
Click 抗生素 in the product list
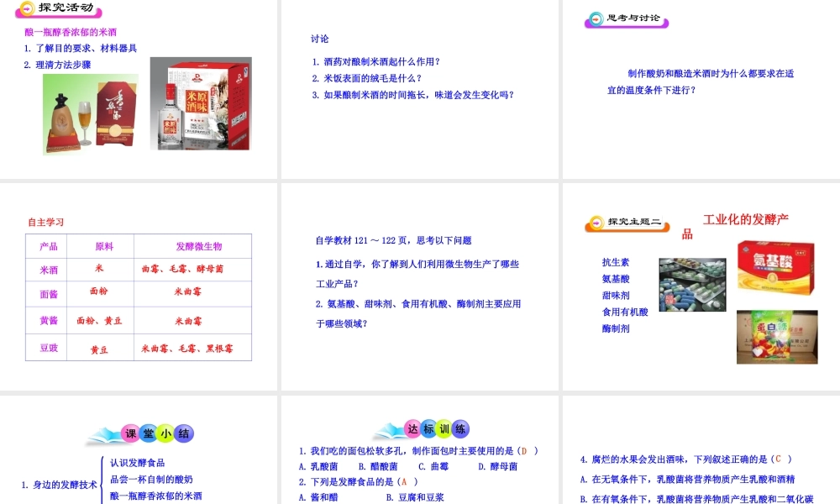[x=616, y=262]
